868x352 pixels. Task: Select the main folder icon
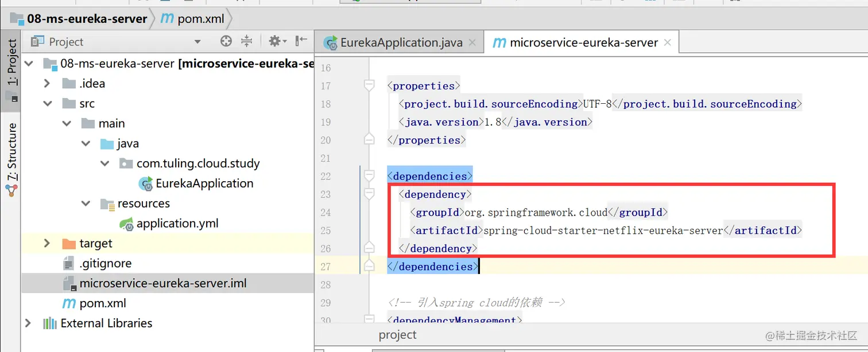pos(88,124)
